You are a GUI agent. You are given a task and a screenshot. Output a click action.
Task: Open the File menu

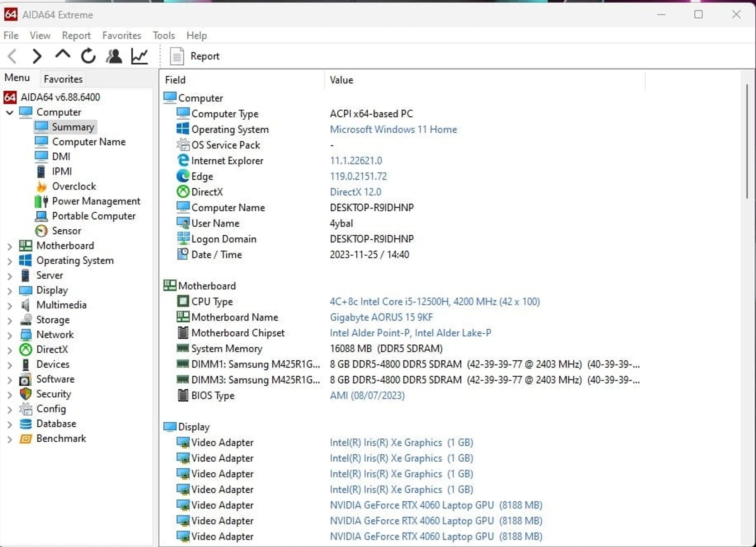point(11,35)
